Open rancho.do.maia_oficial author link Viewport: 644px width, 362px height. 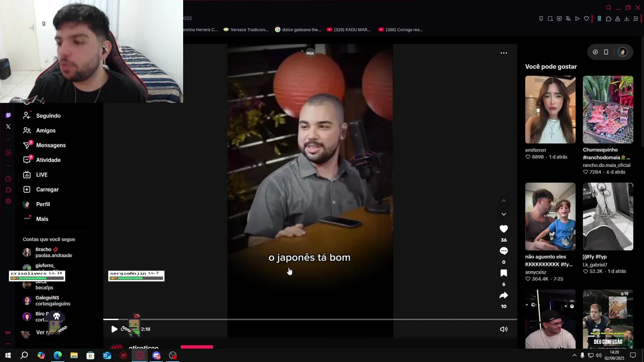606,165
